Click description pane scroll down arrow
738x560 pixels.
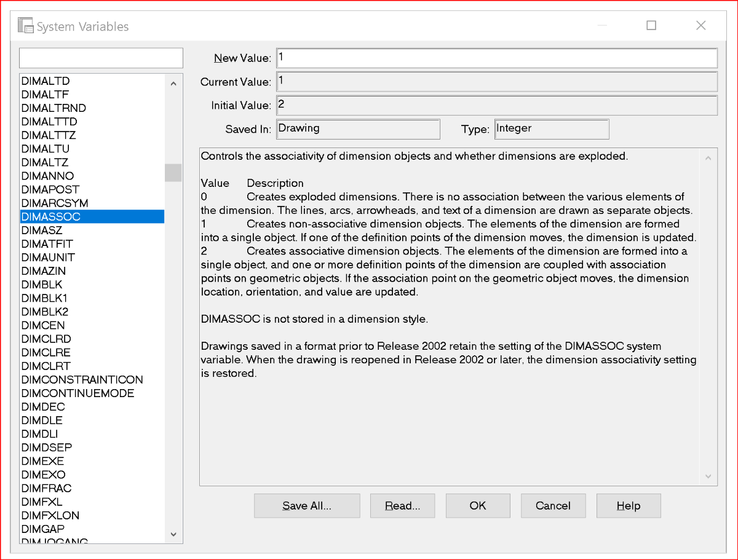(x=708, y=476)
